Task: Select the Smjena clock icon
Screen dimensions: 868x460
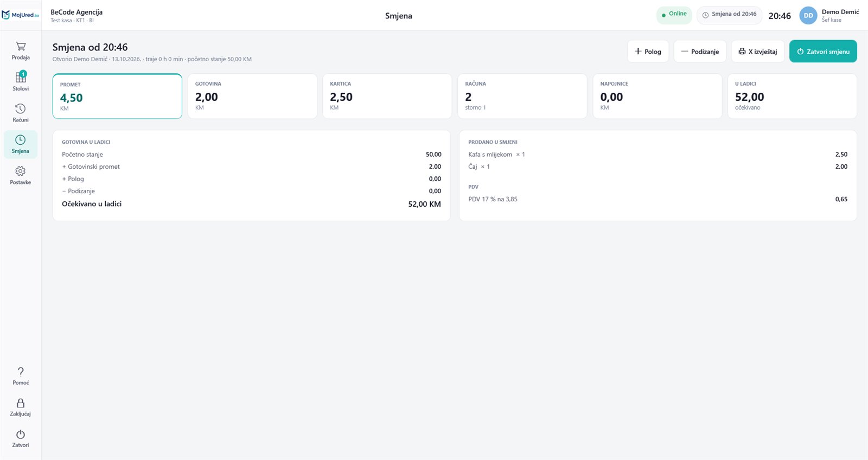Action: (21, 140)
